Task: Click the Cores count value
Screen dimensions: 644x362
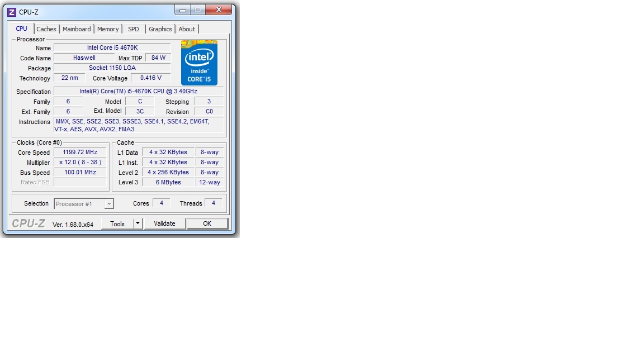Action: 162,203
